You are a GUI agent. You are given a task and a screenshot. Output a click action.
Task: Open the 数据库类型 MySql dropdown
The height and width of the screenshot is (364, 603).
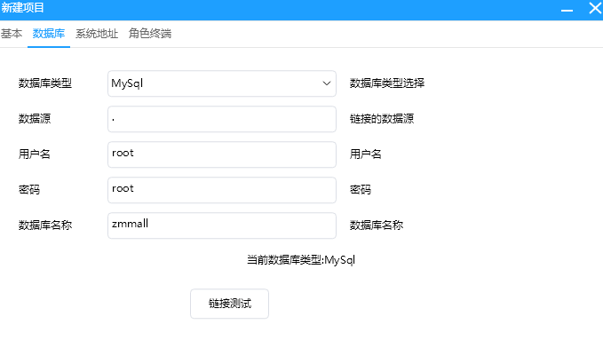(x=222, y=83)
